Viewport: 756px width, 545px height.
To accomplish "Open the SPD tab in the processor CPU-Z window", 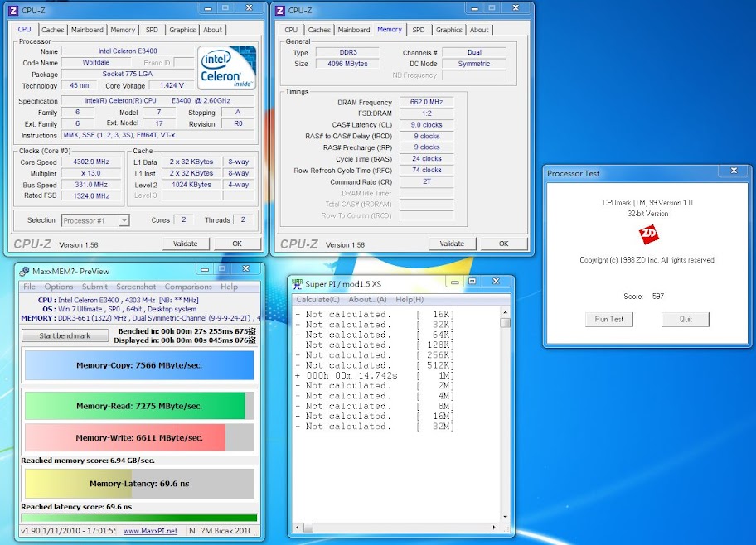I will 152,30.
